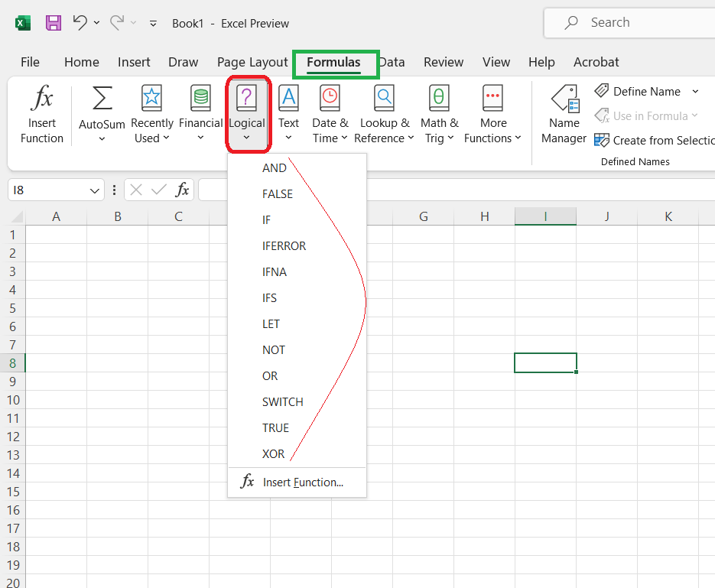Click the Undo arrow icon
Image resolution: width=715 pixels, height=588 pixels.
tap(80, 22)
